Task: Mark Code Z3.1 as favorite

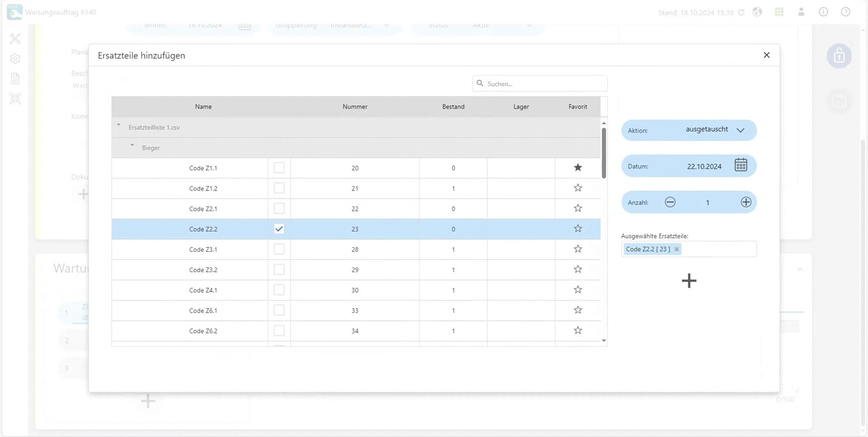Action: click(x=578, y=249)
